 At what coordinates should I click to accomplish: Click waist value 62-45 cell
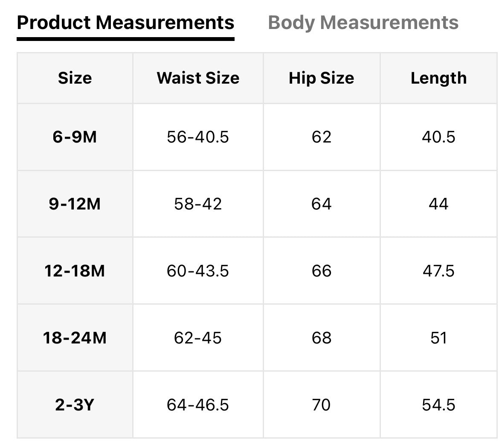pos(198,338)
